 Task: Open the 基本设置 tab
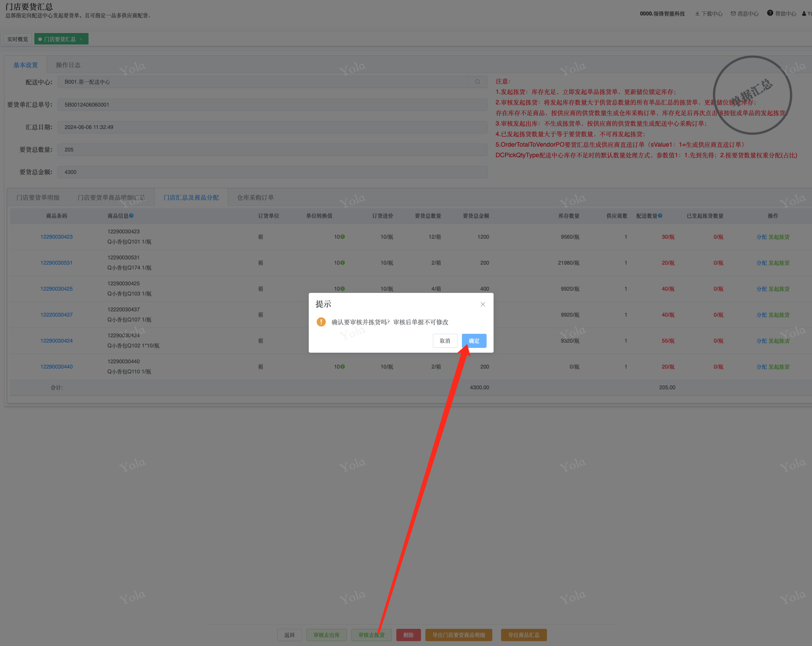[26, 65]
